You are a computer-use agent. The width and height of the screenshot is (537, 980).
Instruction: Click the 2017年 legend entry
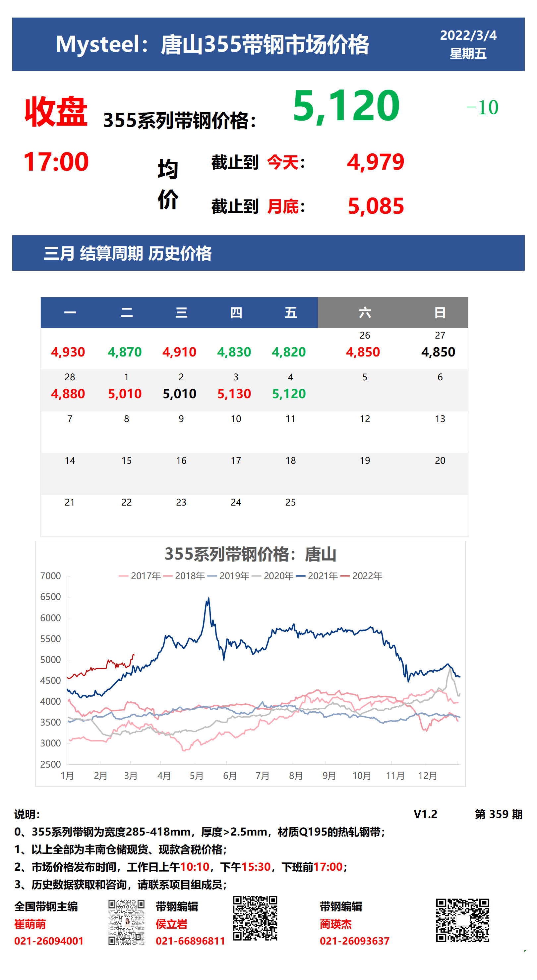tap(140, 576)
